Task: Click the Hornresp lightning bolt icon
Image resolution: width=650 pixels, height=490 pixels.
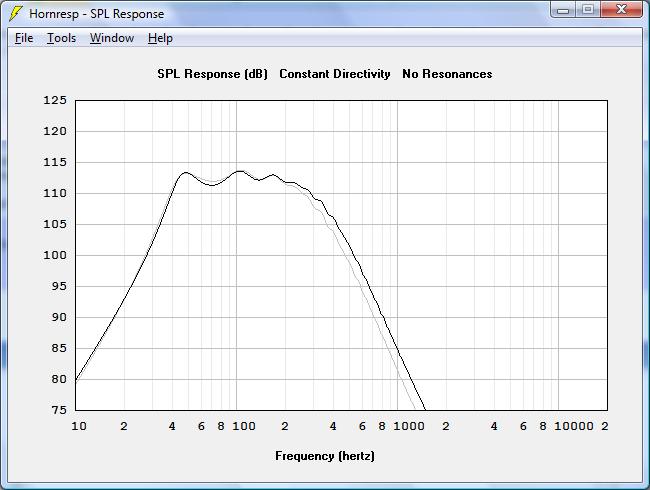Action: pos(16,14)
